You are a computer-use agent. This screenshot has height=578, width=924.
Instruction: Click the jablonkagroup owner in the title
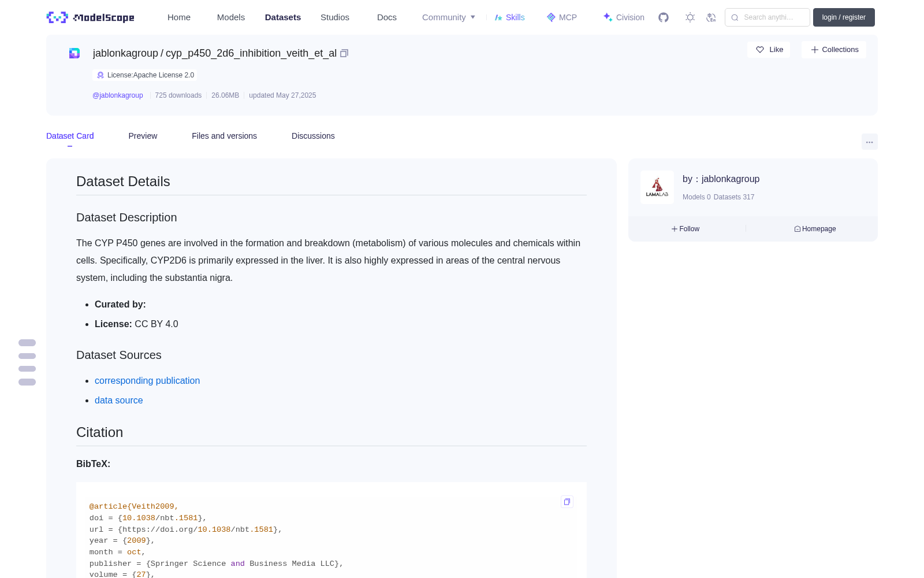[x=125, y=53]
